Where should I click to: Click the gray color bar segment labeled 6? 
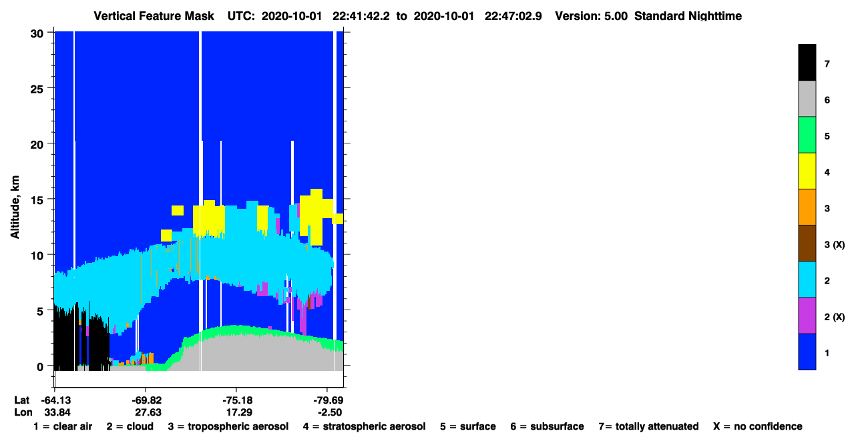[x=807, y=99]
